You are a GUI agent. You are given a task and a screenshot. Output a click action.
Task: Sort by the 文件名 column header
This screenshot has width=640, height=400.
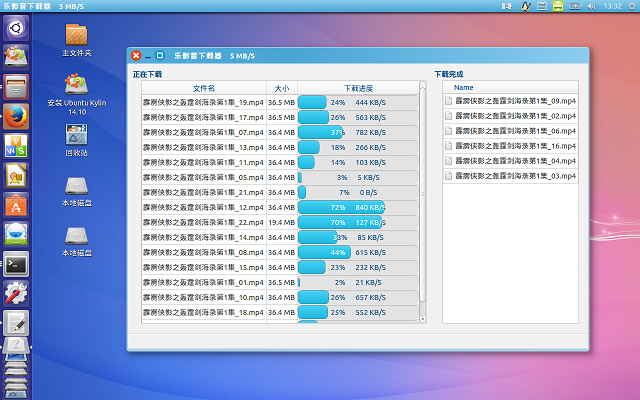tap(204, 88)
